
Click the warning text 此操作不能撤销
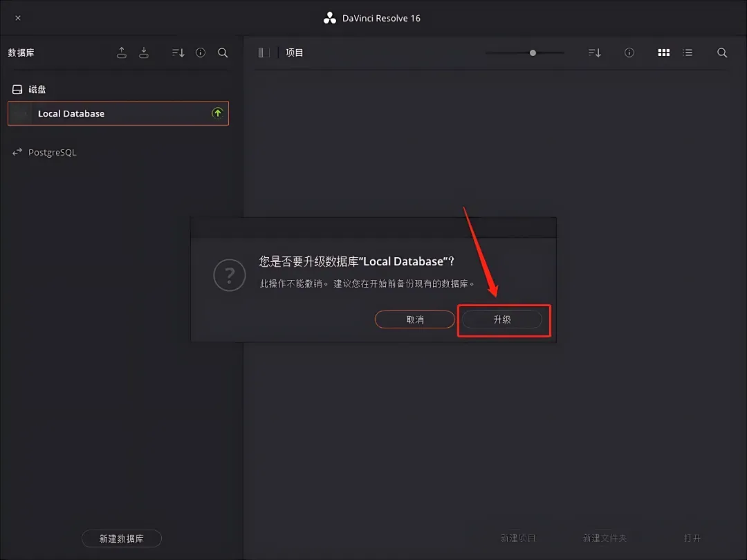(x=293, y=284)
